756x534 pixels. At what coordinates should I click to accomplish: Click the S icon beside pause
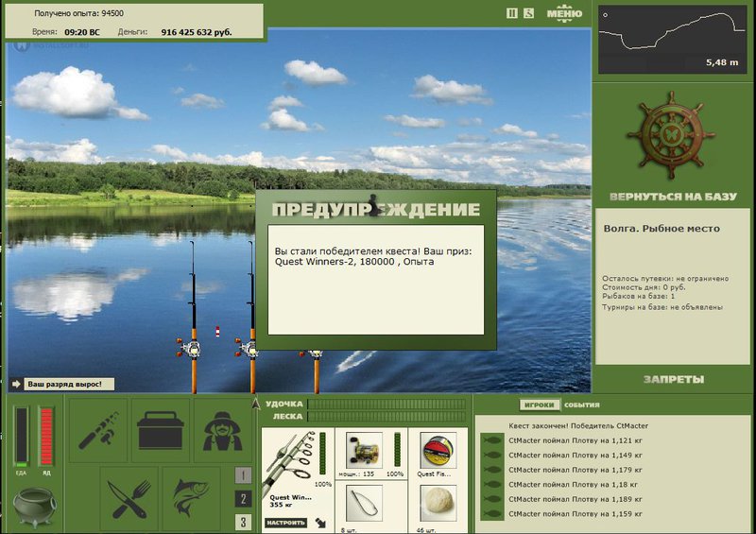coord(528,13)
